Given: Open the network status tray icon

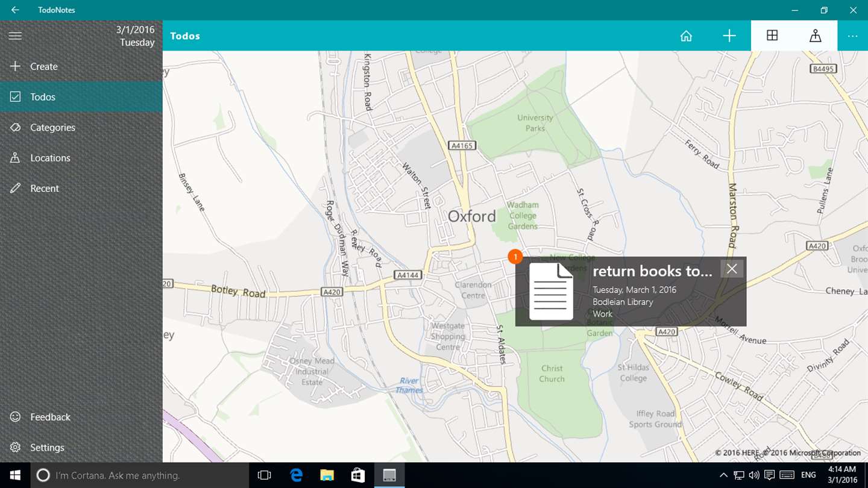Looking at the screenshot, I should point(738,475).
